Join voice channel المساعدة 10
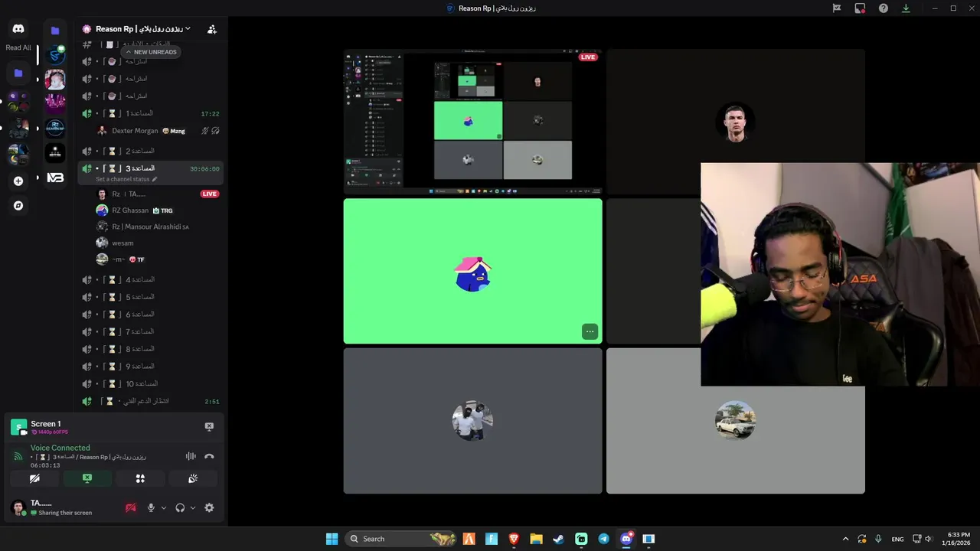980x551 pixels. 151,383
